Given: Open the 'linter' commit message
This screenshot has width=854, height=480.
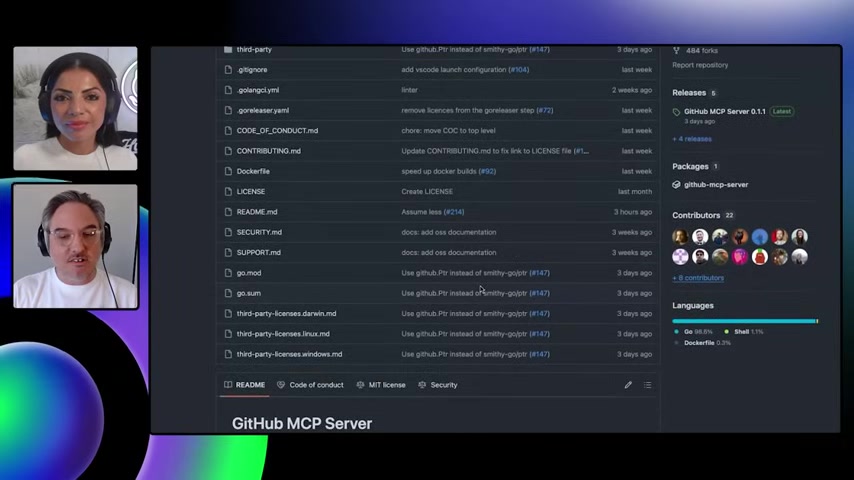Looking at the screenshot, I should click(x=410, y=90).
